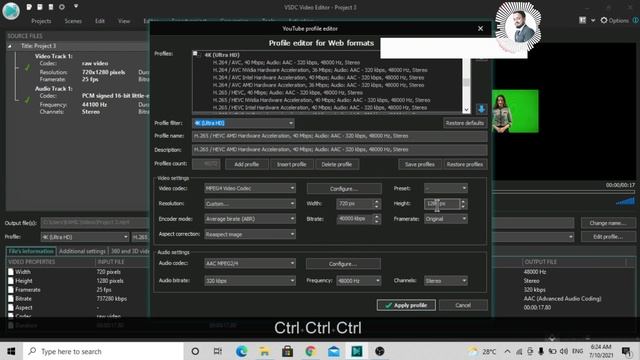640x360 pixels.
Task: Click the VSDC application logo button
Action: pos(11,11)
